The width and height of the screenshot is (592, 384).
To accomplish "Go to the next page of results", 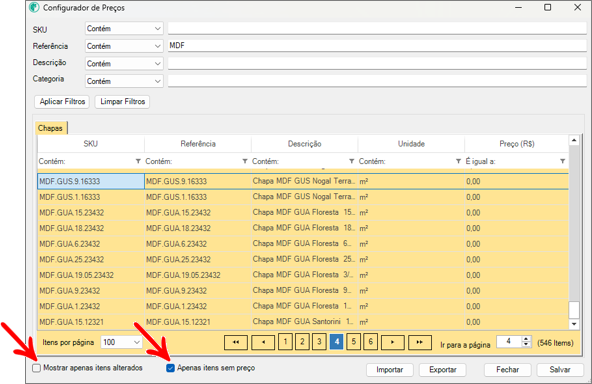I will point(393,342).
